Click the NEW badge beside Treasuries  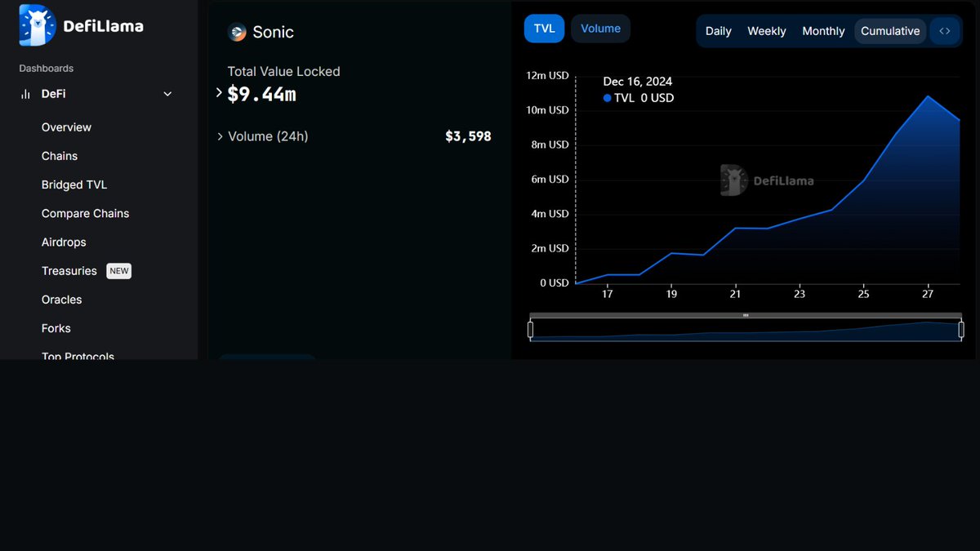pyautogui.click(x=119, y=271)
